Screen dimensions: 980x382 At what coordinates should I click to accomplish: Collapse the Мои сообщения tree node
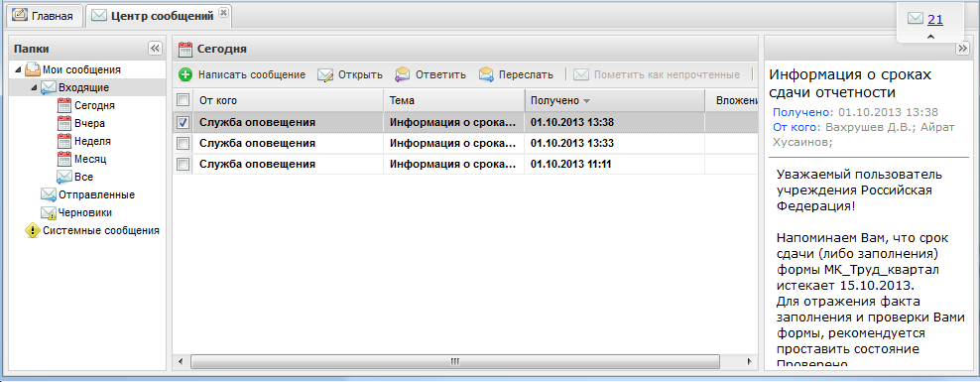(x=18, y=70)
